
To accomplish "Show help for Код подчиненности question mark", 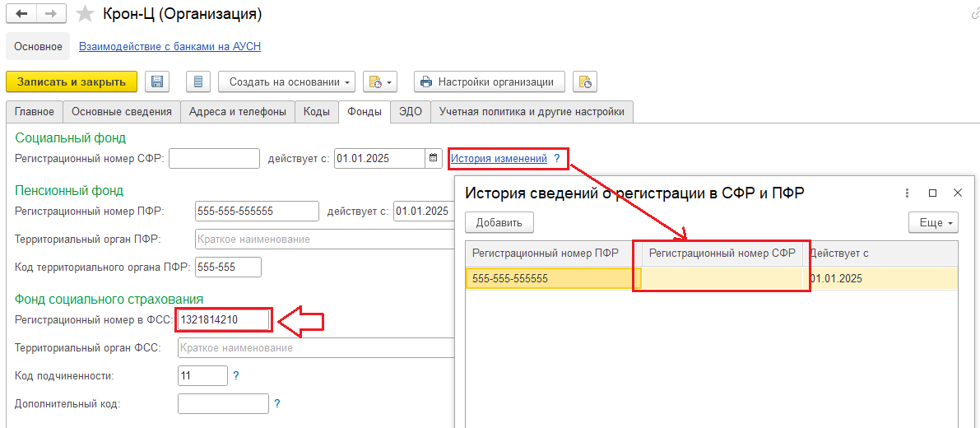I will coord(235,375).
